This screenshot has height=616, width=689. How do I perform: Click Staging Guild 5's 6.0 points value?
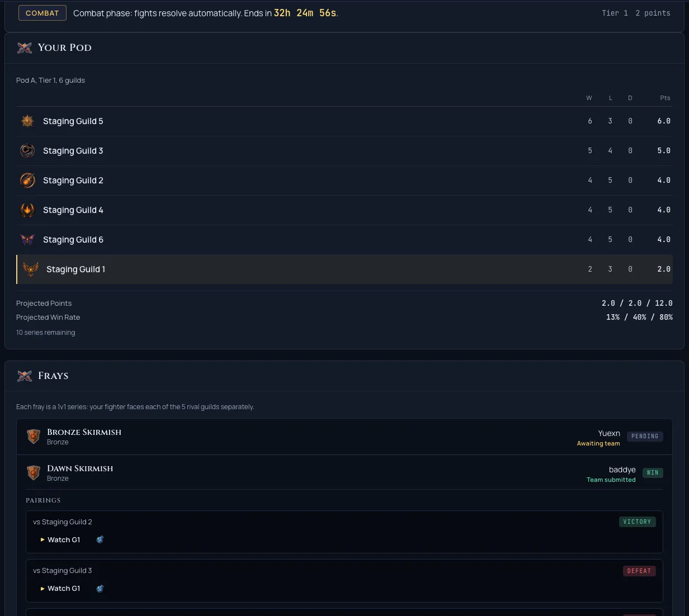click(x=664, y=121)
